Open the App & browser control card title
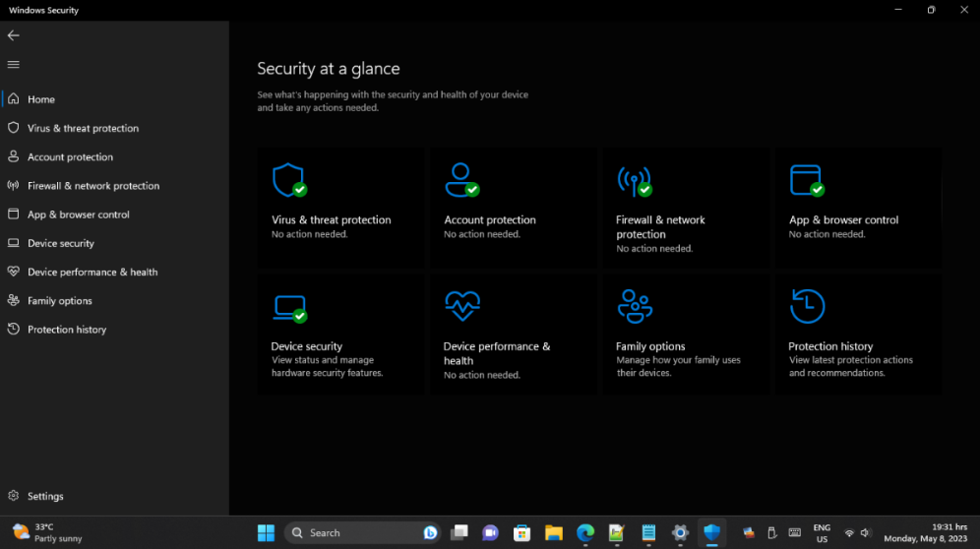Screen dimensions: 980x549 tap(844, 220)
